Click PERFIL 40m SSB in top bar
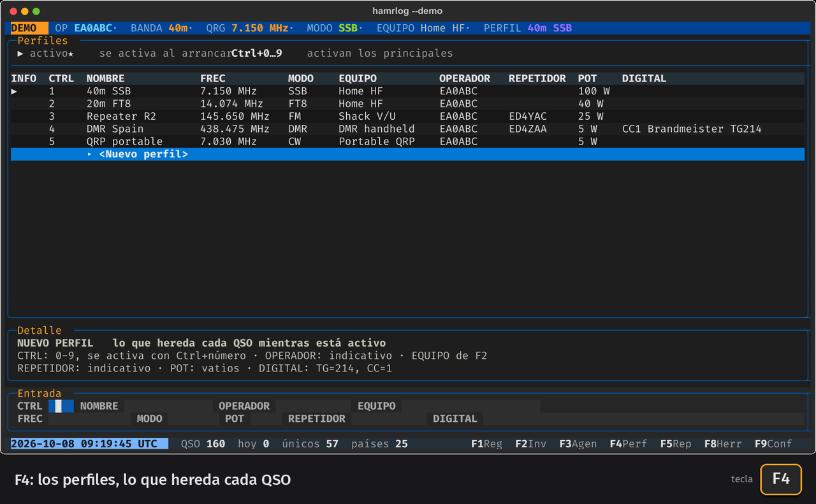This screenshot has height=504, width=816. click(x=528, y=28)
